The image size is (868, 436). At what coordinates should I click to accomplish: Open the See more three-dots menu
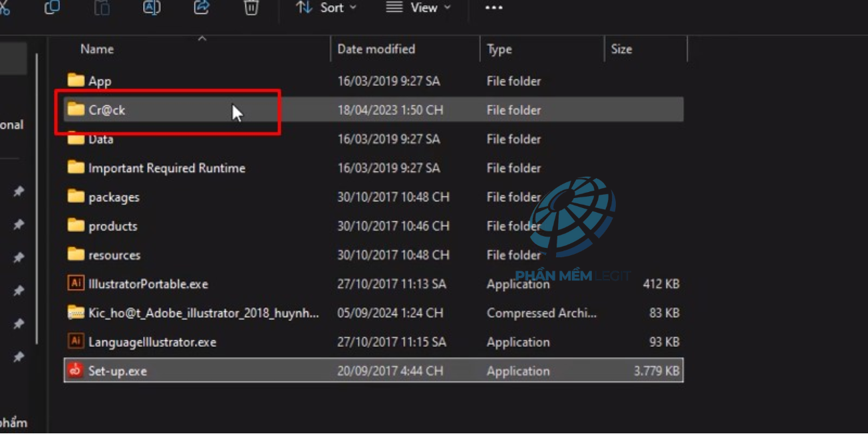point(494,8)
